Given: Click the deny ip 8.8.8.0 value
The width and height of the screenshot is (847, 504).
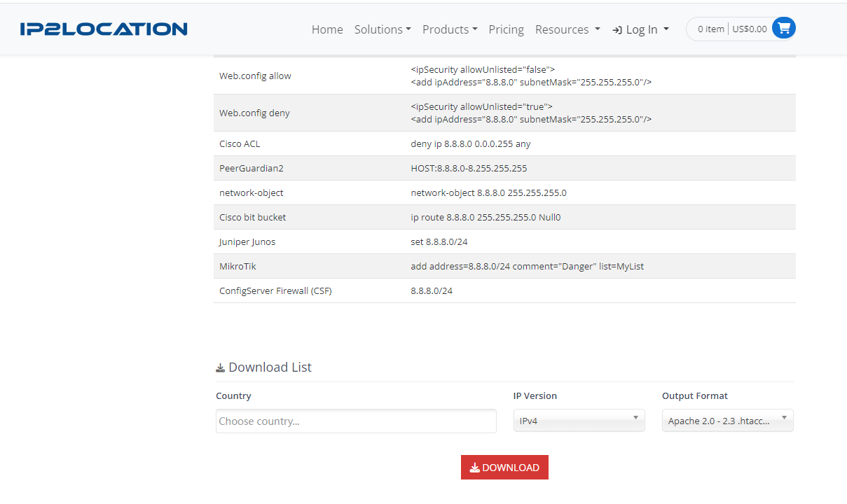Looking at the screenshot, I should (471, 144).
